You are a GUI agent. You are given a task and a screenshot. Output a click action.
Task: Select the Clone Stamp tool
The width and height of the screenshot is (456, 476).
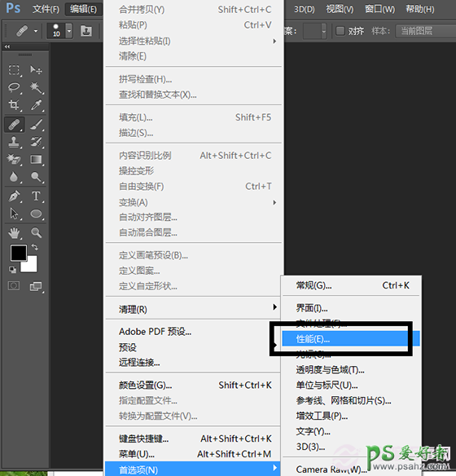click(14, 142)
